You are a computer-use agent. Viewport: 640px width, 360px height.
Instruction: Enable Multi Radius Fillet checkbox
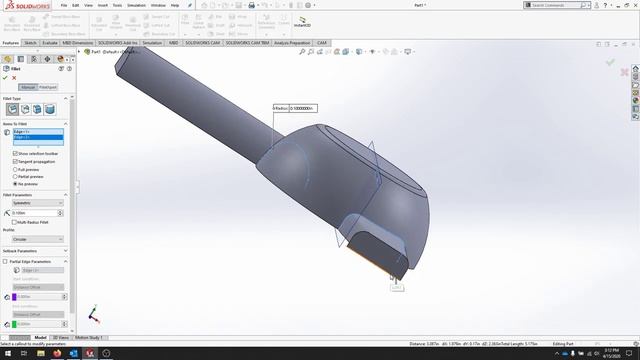14,222
